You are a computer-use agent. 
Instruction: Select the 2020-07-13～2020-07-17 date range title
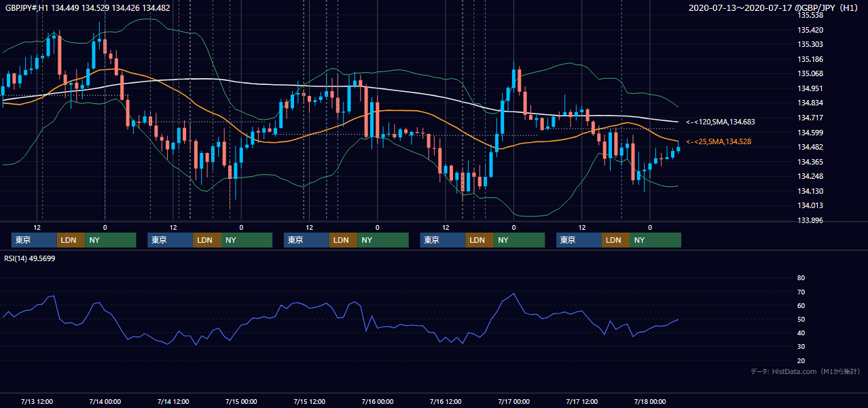[x=774, y=8]
